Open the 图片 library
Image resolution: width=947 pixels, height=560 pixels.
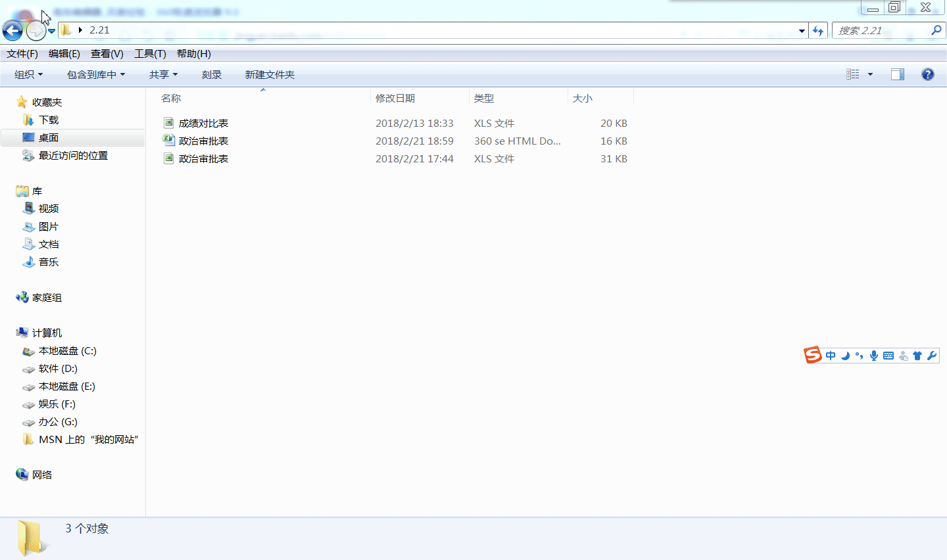click(49, 227)
